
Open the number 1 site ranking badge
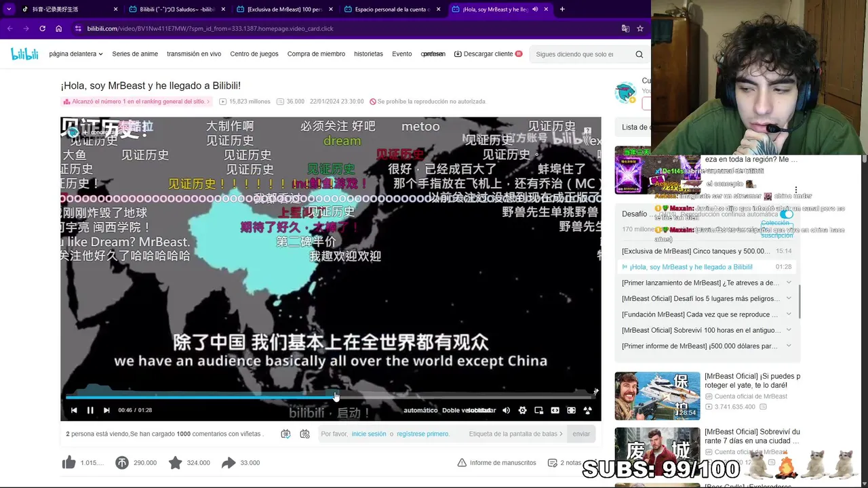[x=136, y=102]
